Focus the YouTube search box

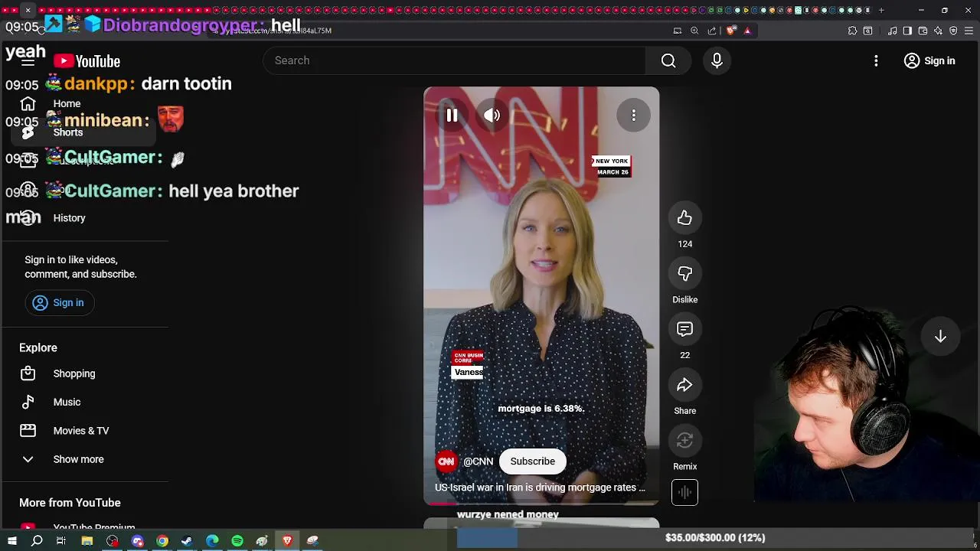[x=455, y=60]
